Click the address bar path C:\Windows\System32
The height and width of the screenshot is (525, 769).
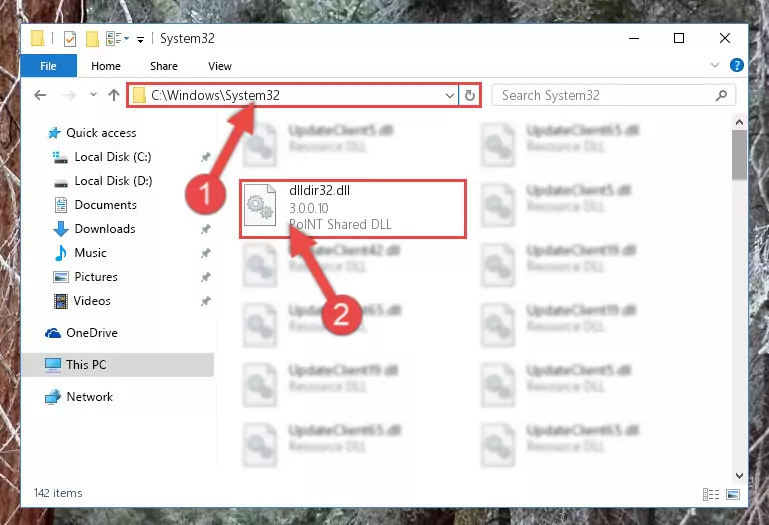pyautogui.click(x=215, y=95)
